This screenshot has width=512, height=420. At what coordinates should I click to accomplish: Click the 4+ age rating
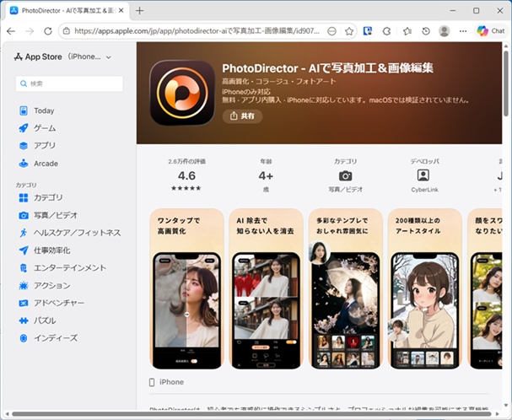point(266,176)
